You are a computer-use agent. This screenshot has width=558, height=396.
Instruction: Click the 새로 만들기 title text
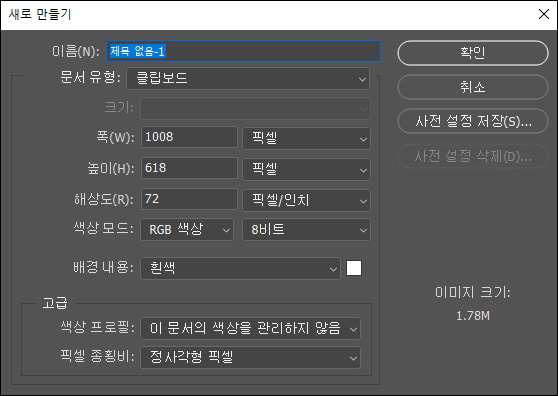40,14
